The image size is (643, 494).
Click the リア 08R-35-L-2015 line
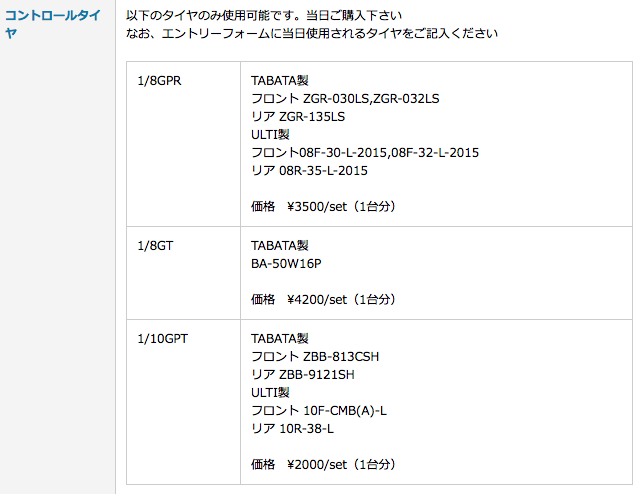click(x=310, y=171)
